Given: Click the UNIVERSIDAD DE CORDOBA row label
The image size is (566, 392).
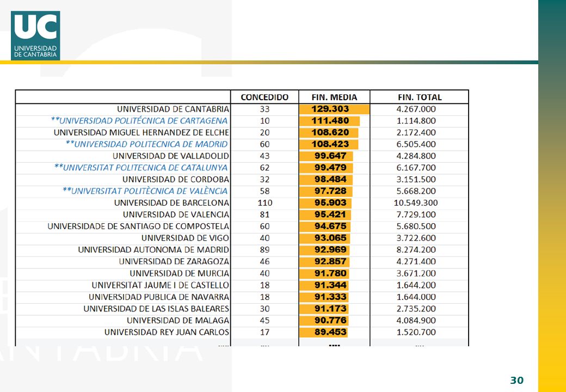Looking at the screenshot, I should point(175,180).
